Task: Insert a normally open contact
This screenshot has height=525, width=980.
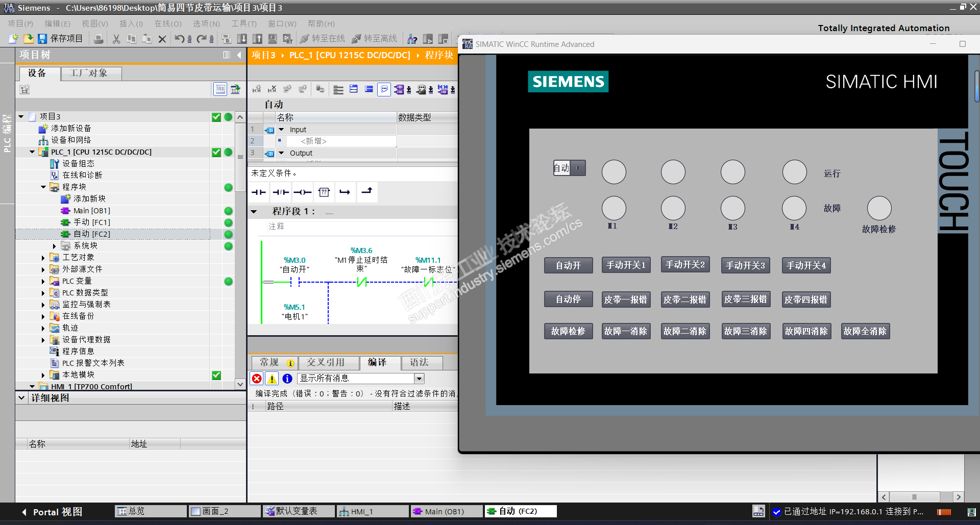Action: click(259, 192)
